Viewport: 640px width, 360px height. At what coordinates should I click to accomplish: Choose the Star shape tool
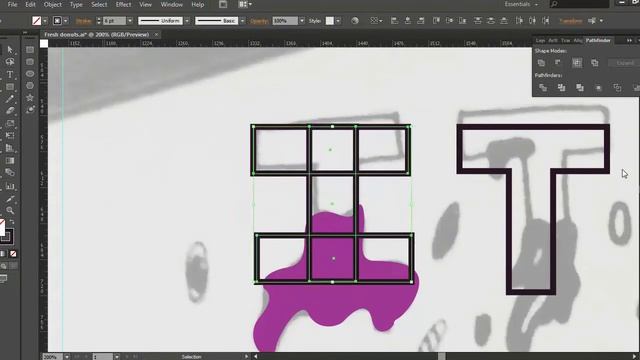pyautogui.click(x=30, y=98)
